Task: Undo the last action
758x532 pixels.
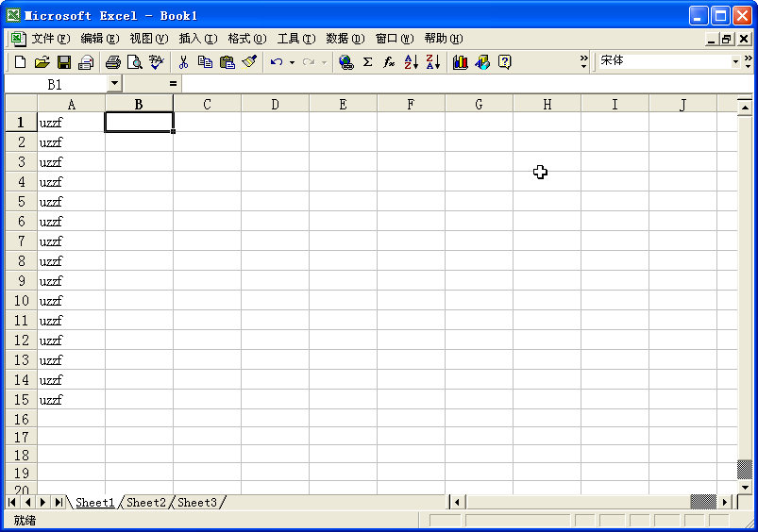Action: (x=277, y=62)
